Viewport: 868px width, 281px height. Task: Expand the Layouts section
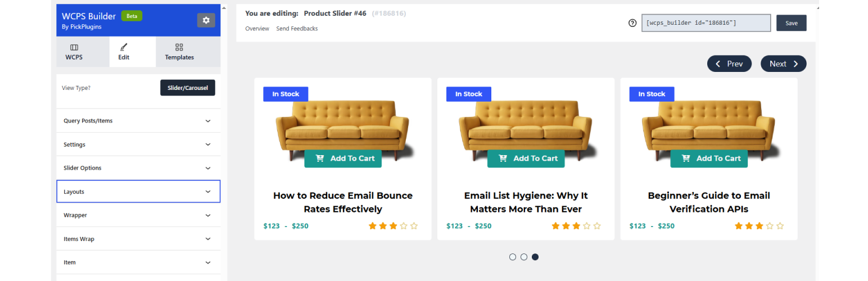(x=138, y=192)
